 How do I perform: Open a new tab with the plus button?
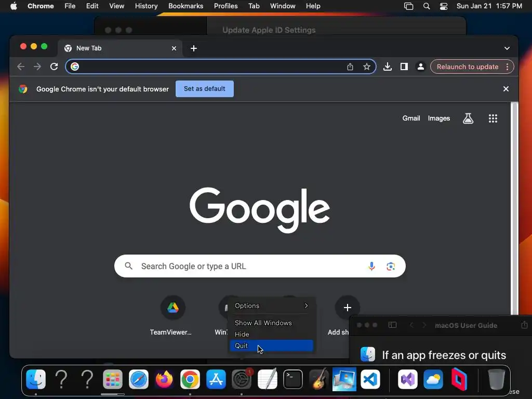(194, 48)
